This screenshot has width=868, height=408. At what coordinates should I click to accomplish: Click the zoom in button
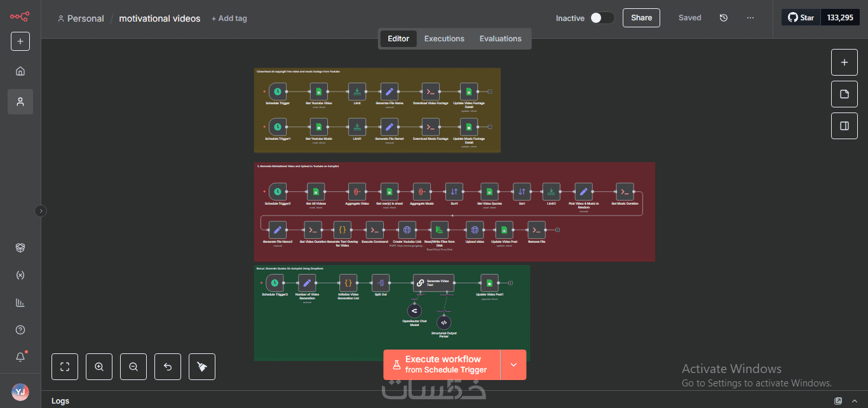[99, 367]
